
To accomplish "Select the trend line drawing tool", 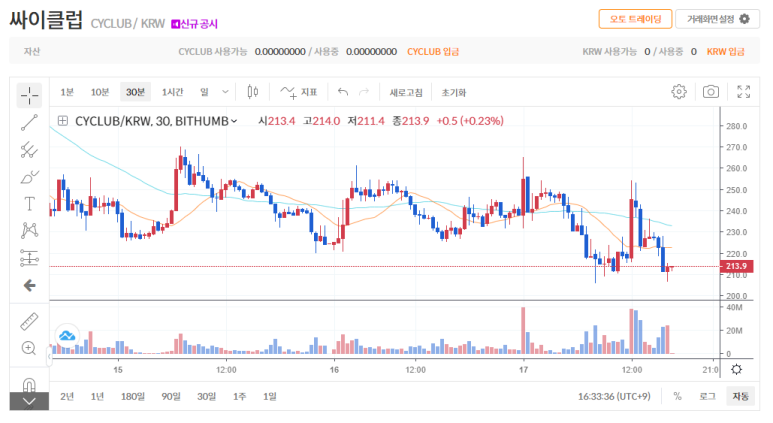I will (x=29, y=123).
